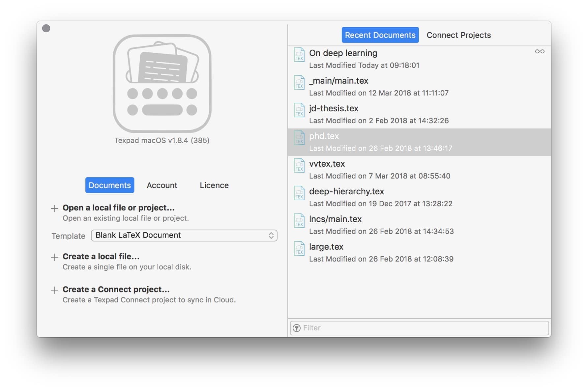Click 'Last Modified on 19 Dec 2017 at 13:28:22'
Screen dimensions: 588x390
381,204
